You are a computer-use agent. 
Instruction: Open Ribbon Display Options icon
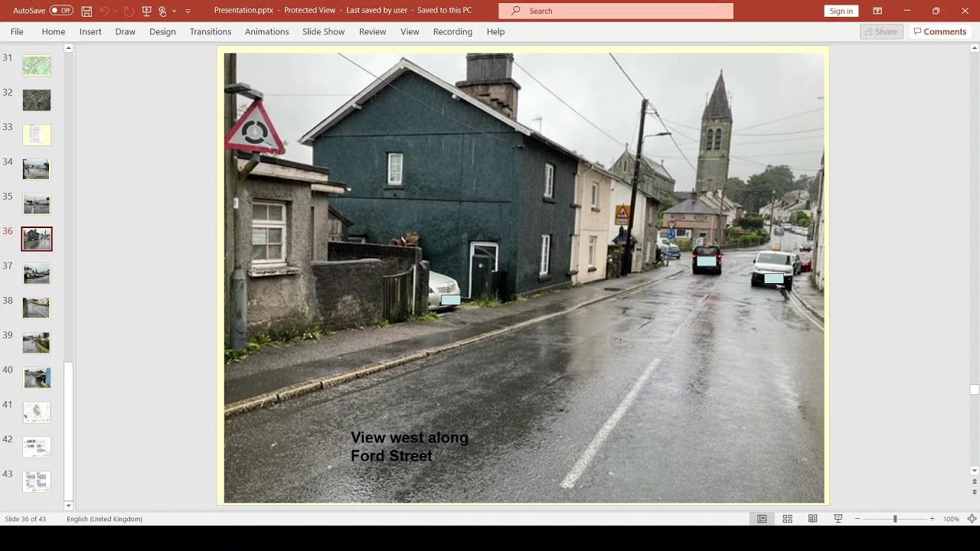click(877, 11)
